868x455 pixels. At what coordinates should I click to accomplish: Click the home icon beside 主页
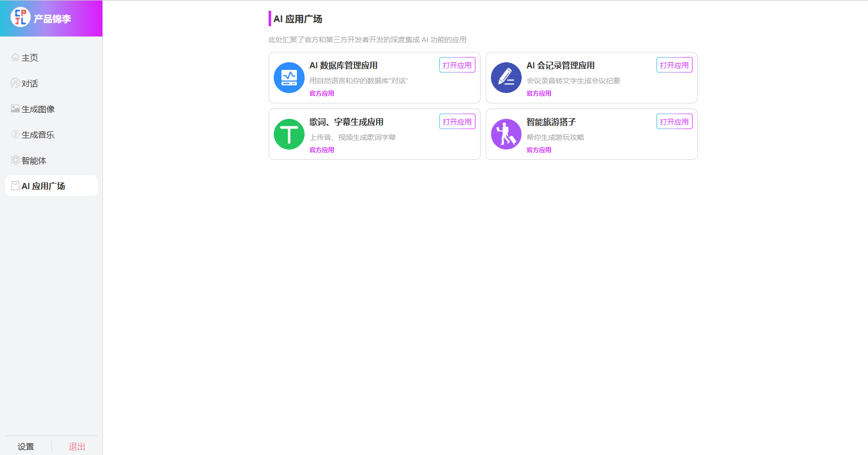[x=15, y=58]
